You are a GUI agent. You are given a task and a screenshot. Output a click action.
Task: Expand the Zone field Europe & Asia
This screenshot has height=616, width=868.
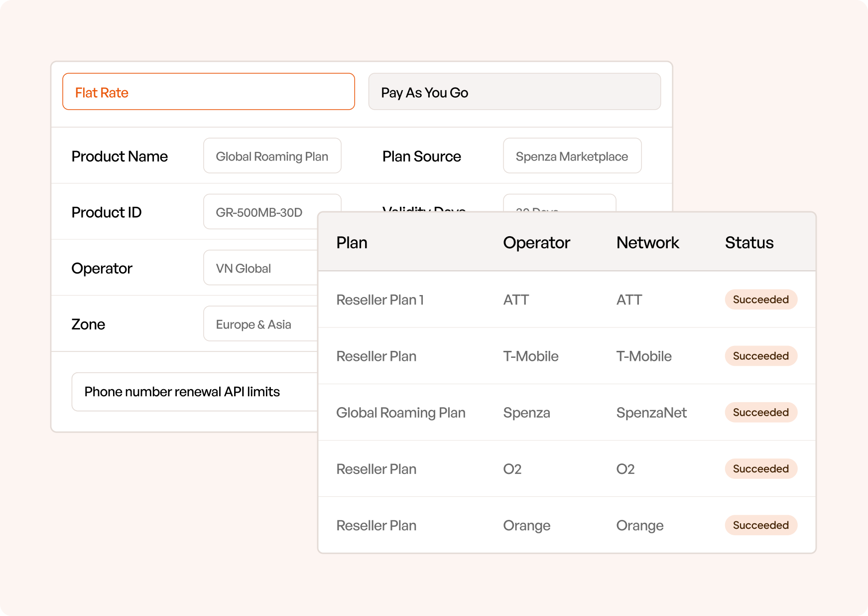click(260, 324)
